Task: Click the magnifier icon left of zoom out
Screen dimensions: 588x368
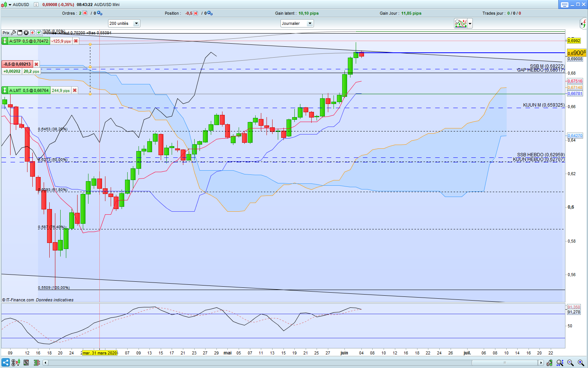Action: [x=560, y=363]
